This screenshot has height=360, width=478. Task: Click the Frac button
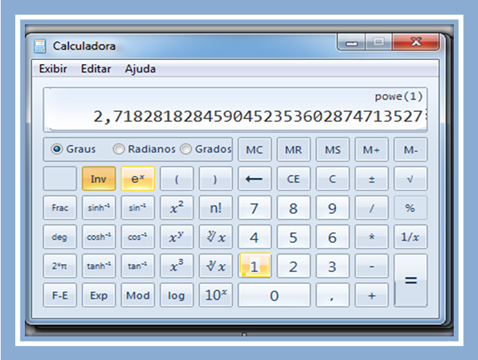point(60,208)
